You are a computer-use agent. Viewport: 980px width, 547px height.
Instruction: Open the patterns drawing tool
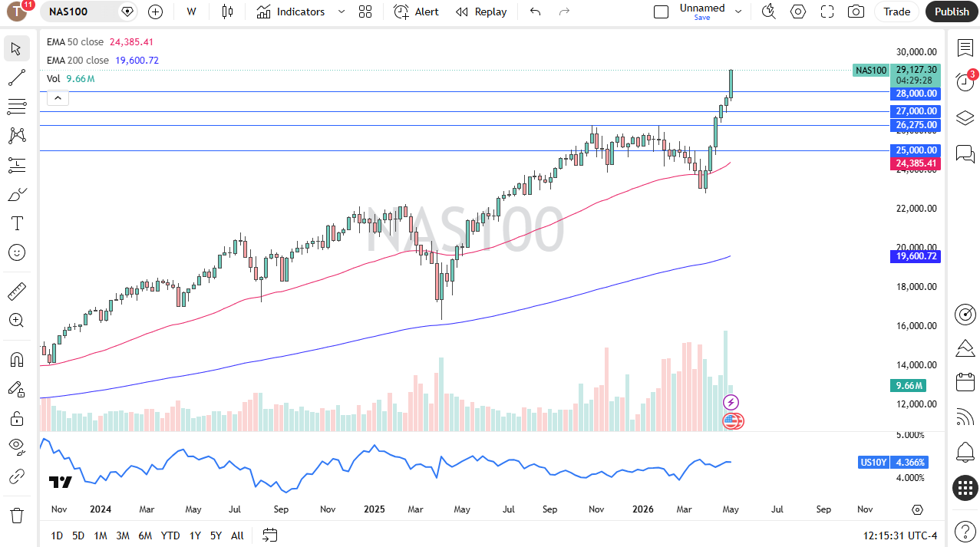[17, 136]
